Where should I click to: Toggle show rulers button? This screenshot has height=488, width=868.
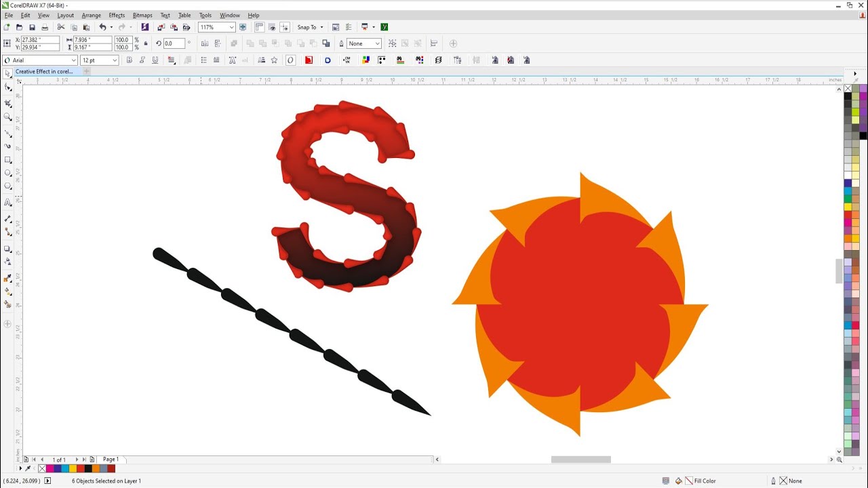click(260, 27)
